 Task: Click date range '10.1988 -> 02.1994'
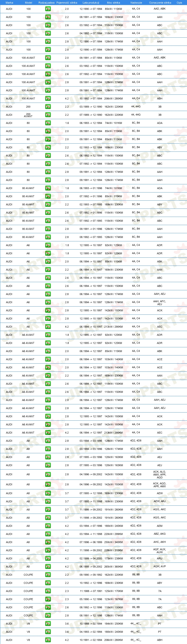(91, 623)
